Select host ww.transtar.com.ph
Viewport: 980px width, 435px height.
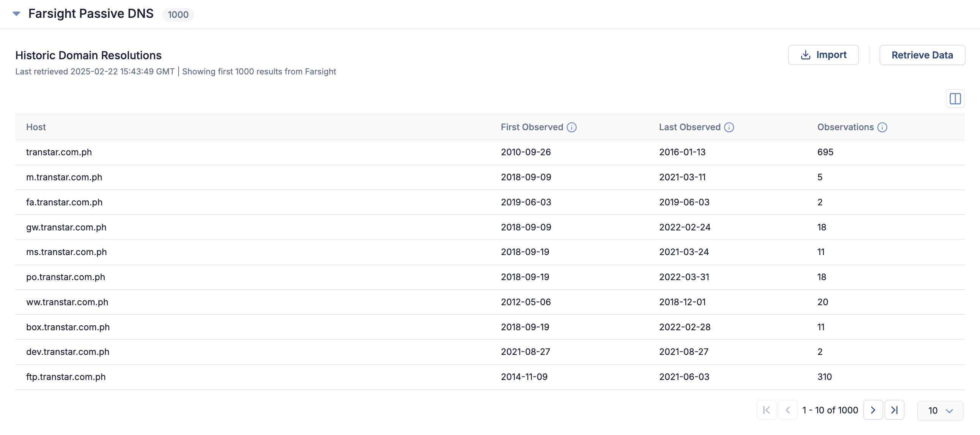coord(67,302)
